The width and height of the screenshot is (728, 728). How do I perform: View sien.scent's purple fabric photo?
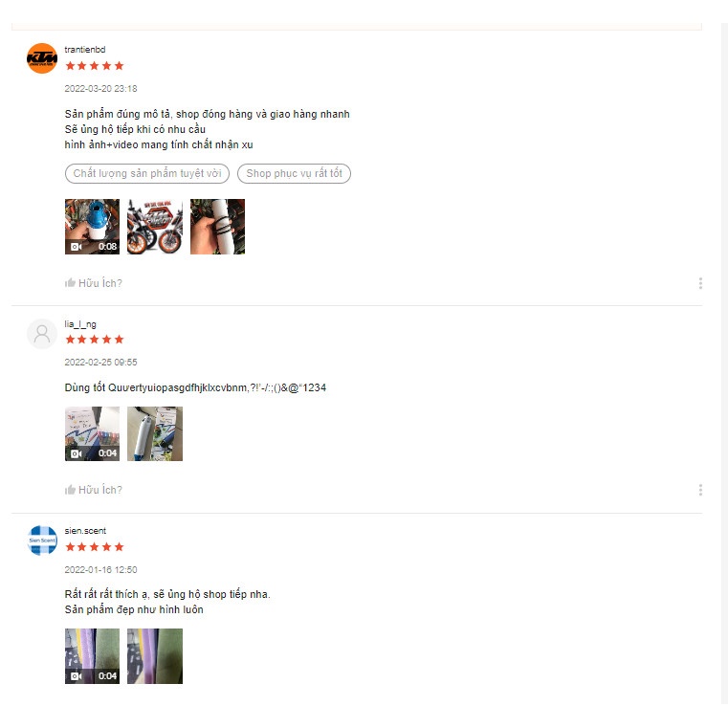pos(155,656)
